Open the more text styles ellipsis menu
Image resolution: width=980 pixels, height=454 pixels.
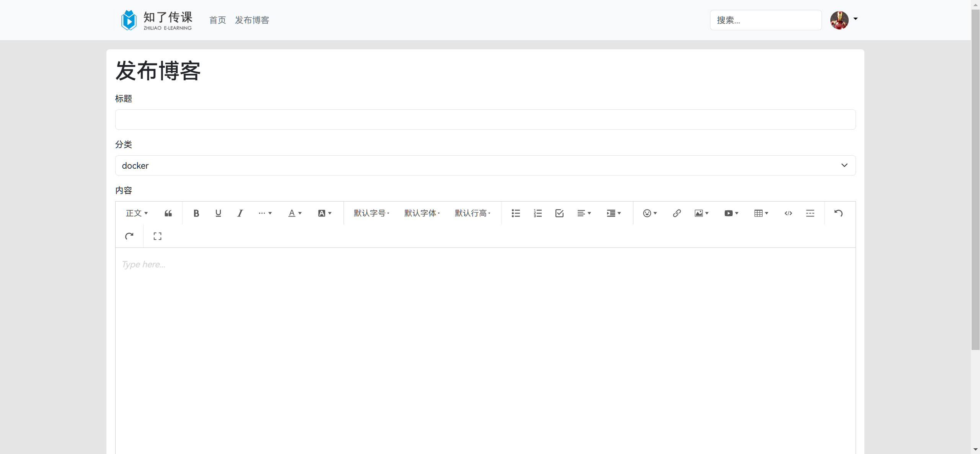coord(265,213)
